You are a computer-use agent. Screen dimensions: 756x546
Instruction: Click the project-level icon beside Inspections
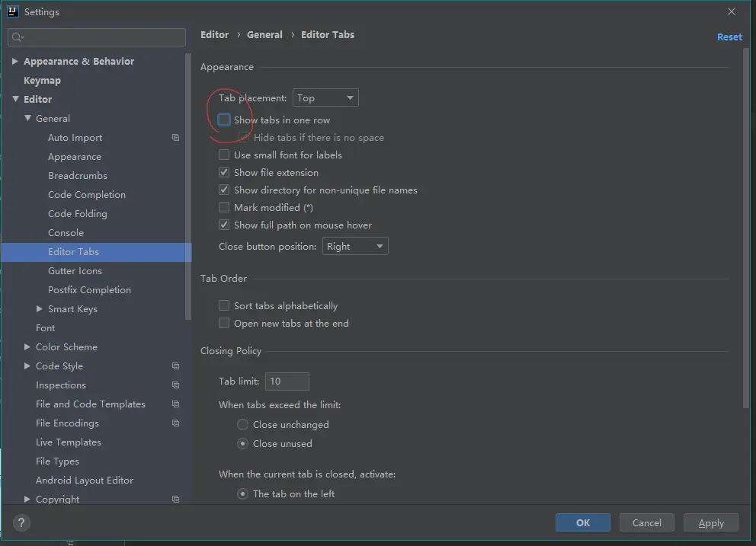click(175, 385)
